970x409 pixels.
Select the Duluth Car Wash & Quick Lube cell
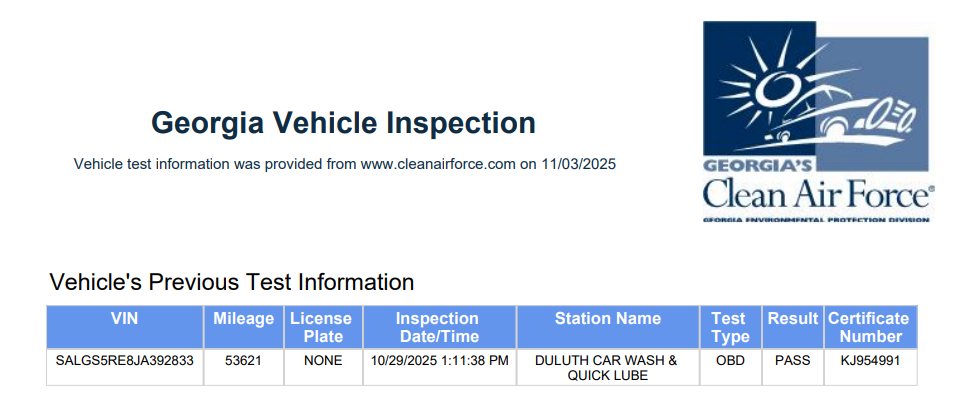point(607,367)
